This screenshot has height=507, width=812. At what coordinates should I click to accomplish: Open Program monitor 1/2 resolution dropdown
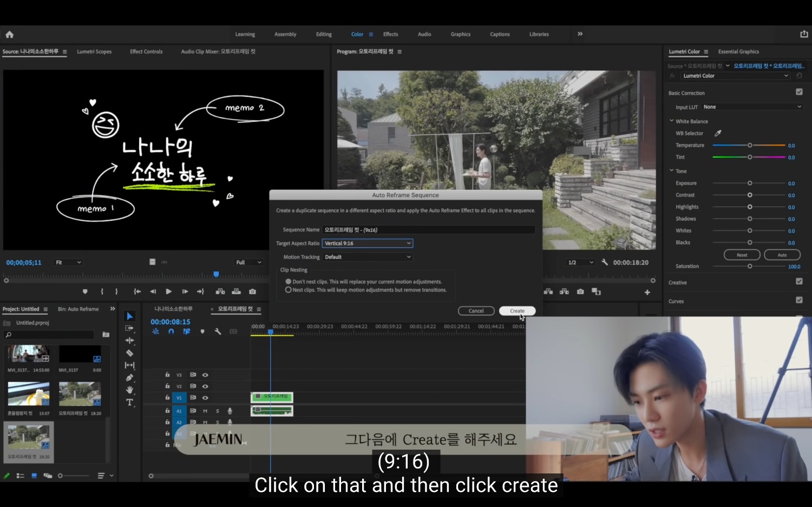coord(580,262)
